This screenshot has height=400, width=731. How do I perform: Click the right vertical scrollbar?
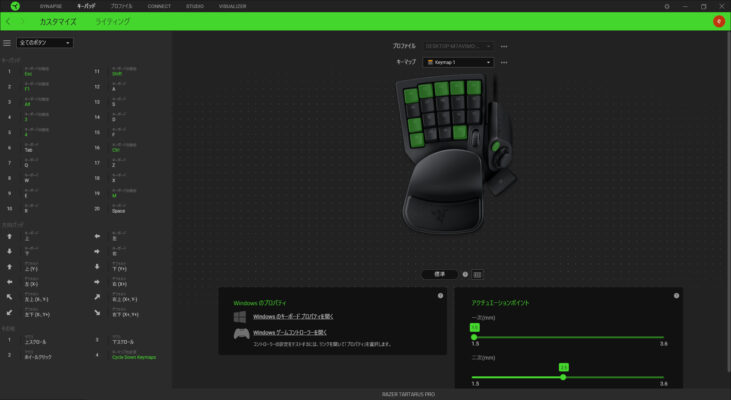tap(728, 200)
